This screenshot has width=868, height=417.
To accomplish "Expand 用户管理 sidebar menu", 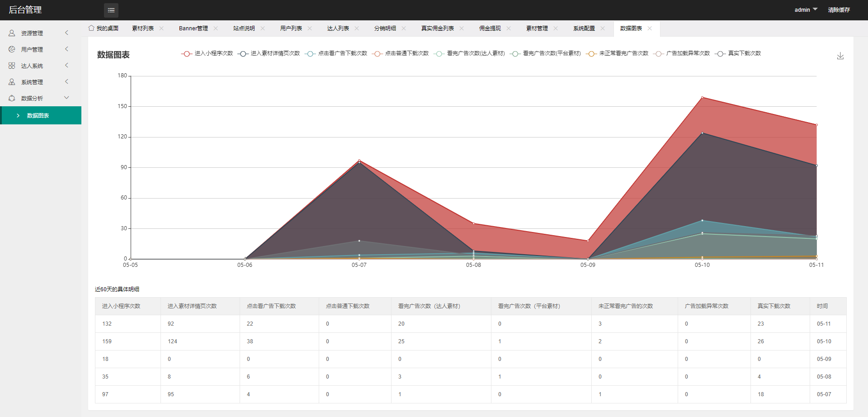I will pyautogui.click(x=66, y=49).
